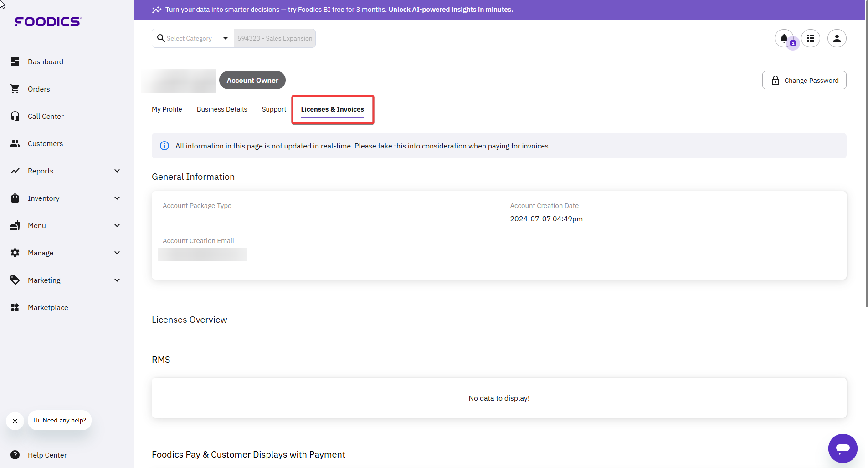
Task: Click the Change Password button
Action: pyautogui.click(x=804, y=80)
